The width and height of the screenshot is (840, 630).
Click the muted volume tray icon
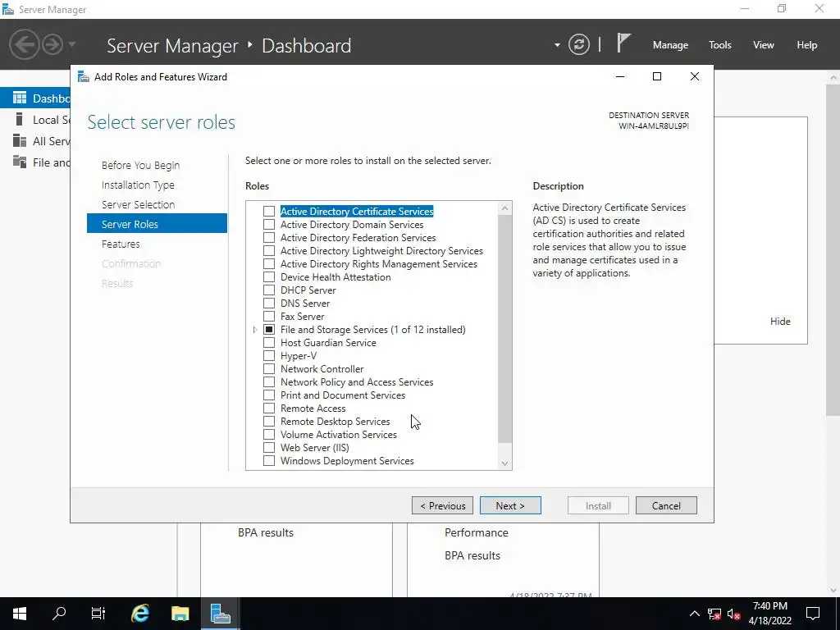[734, 614]
